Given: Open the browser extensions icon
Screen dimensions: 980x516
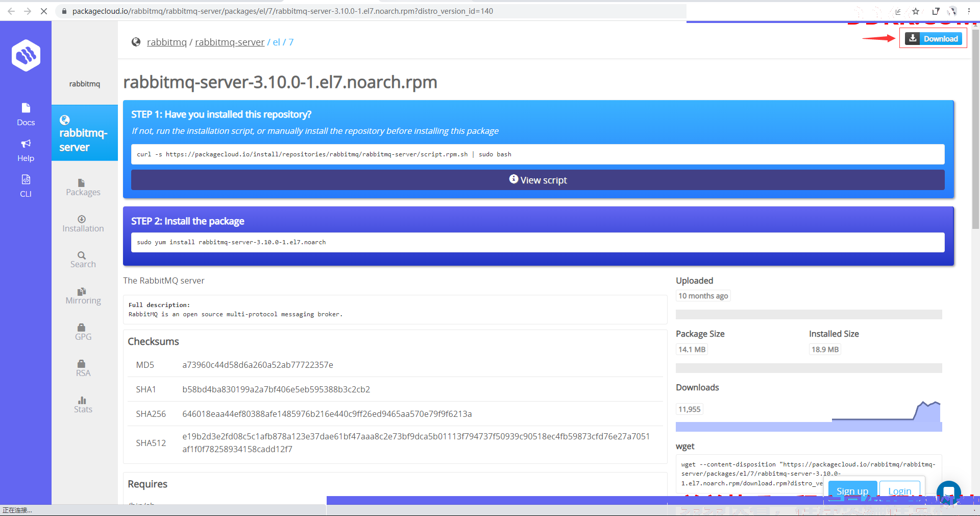Looking at the screenshot, I should (x=936, y=11).
